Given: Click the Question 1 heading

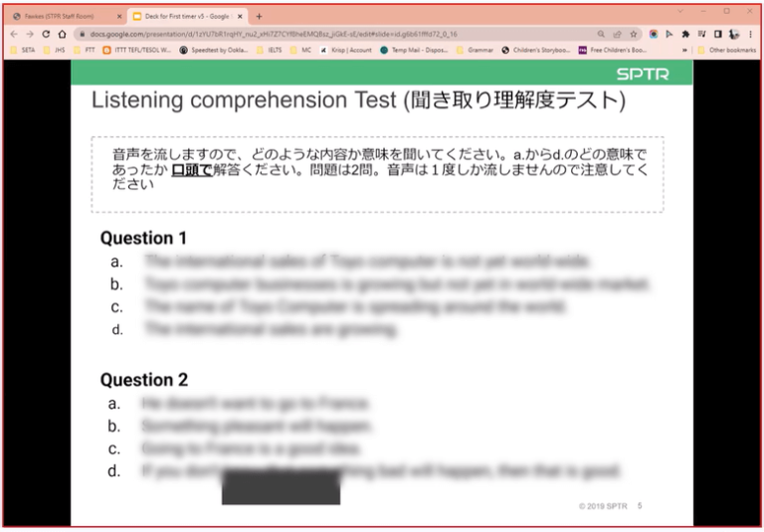Looking at the screenshot, I should point(143,239).
